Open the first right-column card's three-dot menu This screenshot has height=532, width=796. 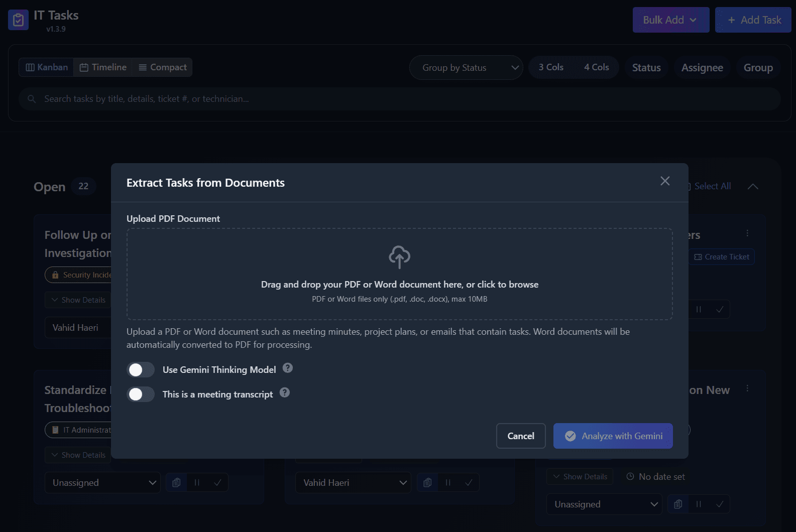pyautogui.click(x=747, y=233)
